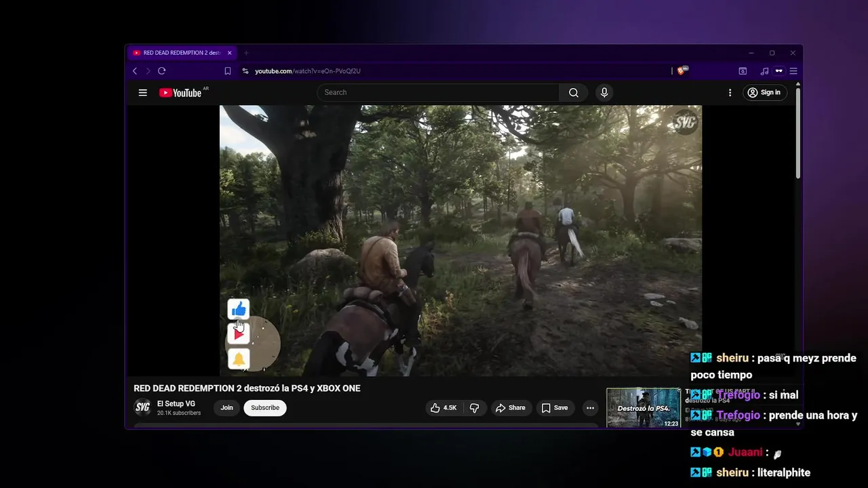
Task: Search with your voice microphone
Action: 604,93
